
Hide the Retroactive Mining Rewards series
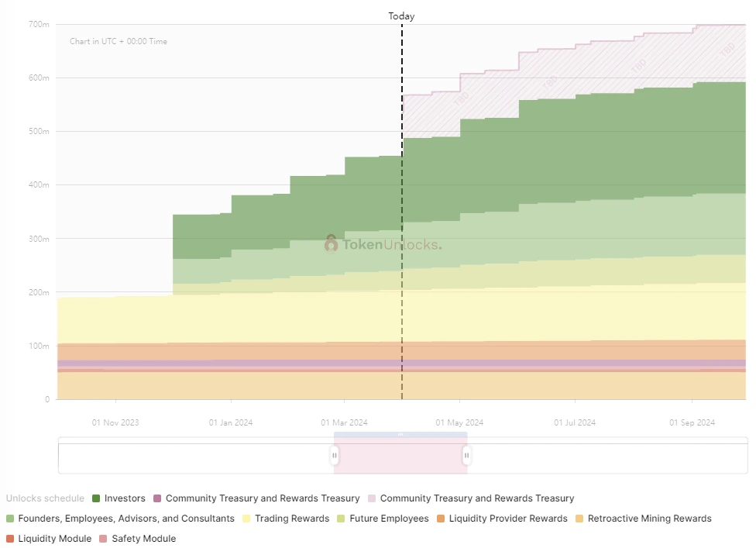[x=648, y=519]
